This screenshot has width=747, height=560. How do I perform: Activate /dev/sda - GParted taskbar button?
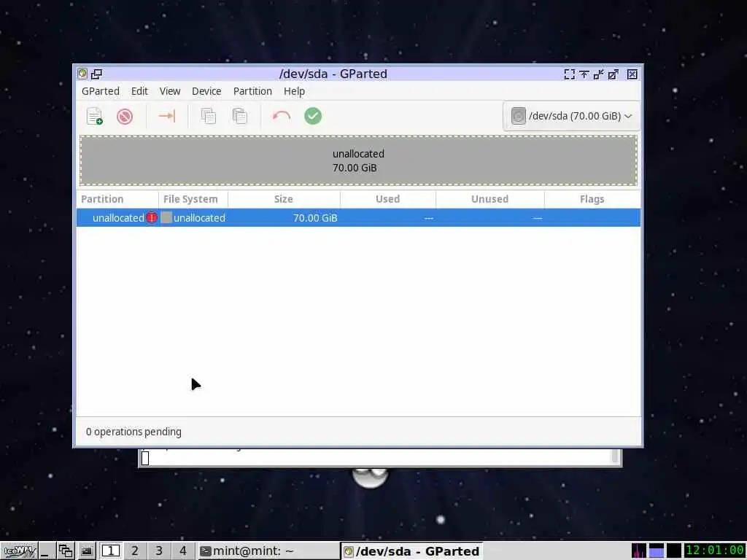coord(412,551)
